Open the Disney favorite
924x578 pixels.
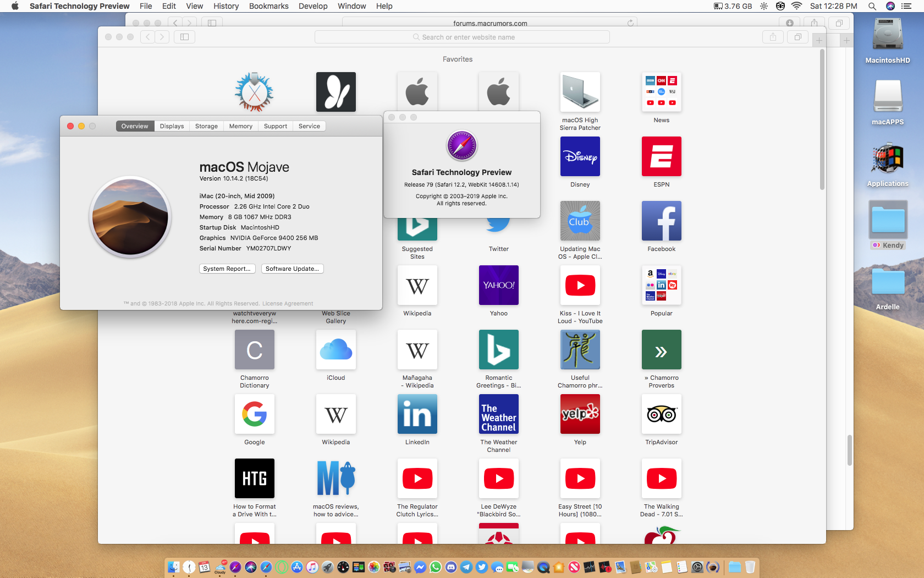580,156
